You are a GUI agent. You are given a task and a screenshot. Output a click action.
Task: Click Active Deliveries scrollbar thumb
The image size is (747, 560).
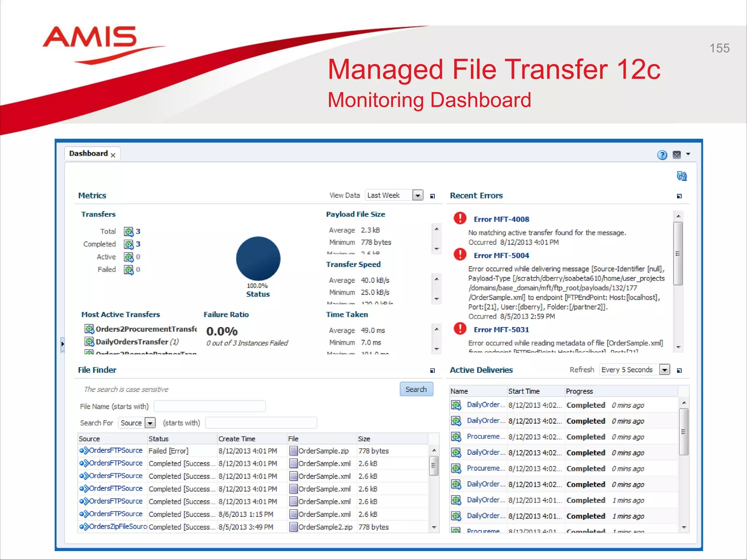point(684,432)
